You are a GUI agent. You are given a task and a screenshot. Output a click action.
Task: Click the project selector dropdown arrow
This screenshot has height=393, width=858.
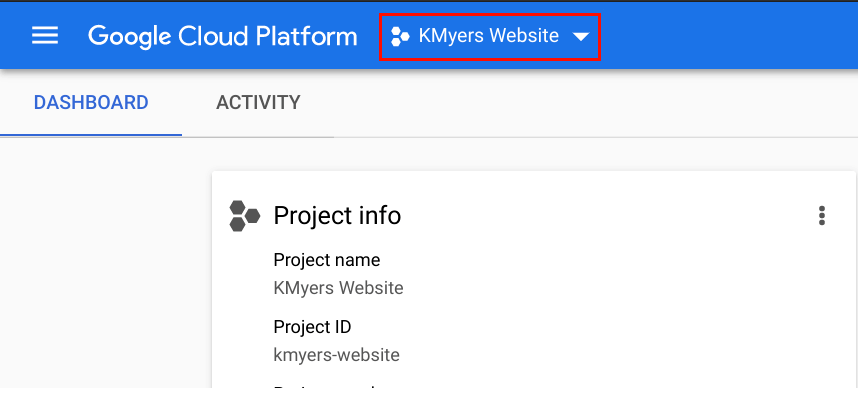(x=580, y=37)
